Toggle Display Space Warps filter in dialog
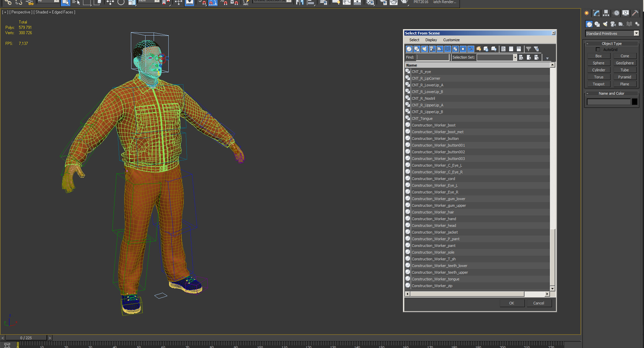The width and height of the screenshot is (644, 348). [x=447, y=49]
